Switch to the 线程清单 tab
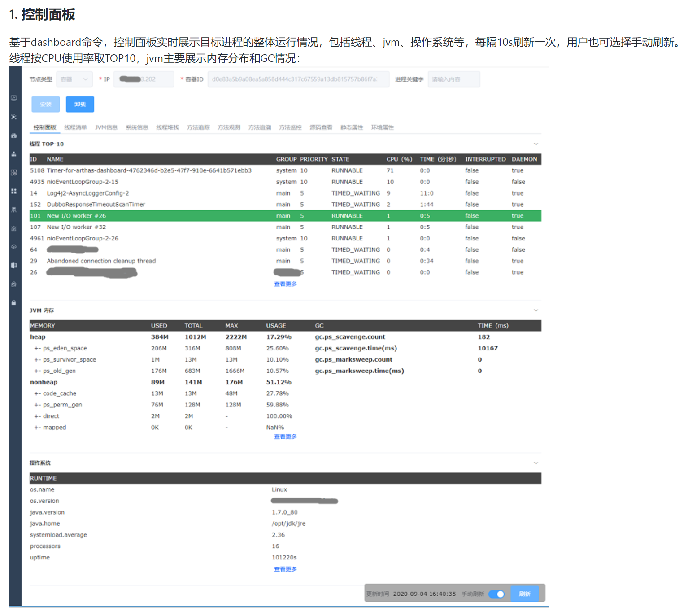The width and height of the screenshot is (688, 616). point(75,127)
